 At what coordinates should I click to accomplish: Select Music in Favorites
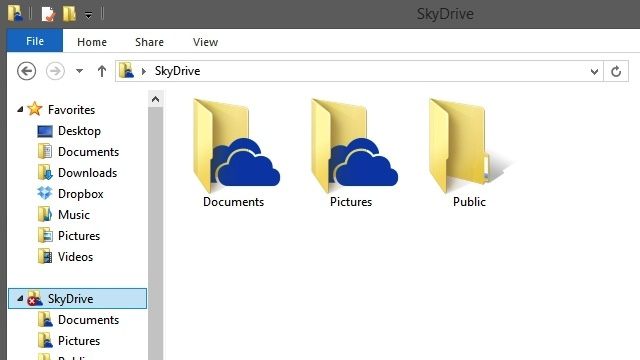63,215
